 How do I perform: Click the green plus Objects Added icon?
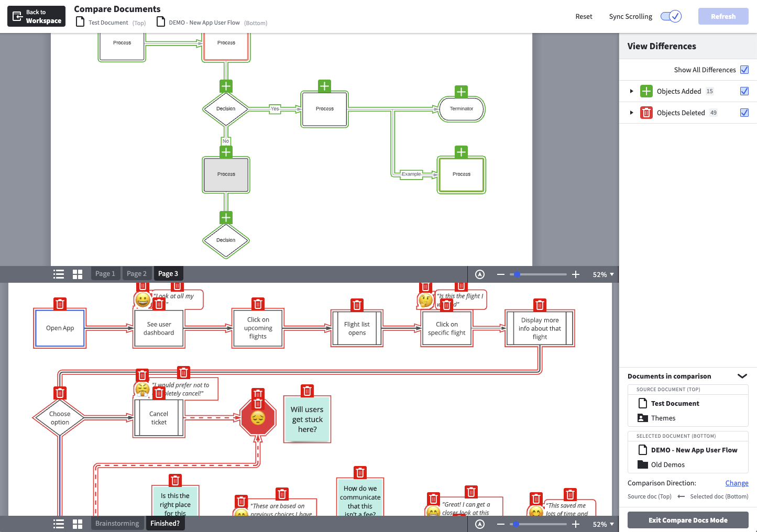[646, 91]
